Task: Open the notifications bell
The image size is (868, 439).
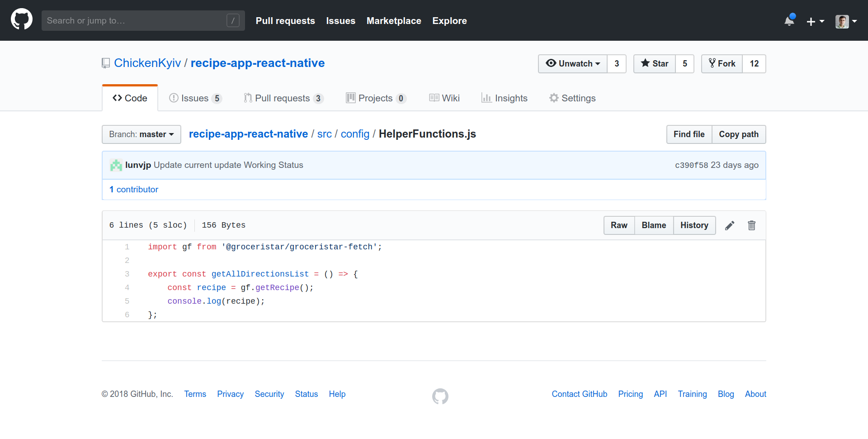Action: (x=789, y=21)
